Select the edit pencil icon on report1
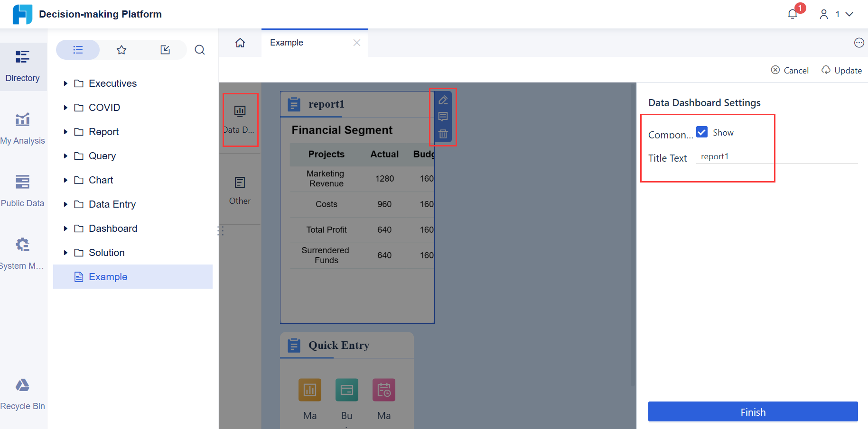The height and width of the screenshot is (429, 868). pyautogui.click(x=443, y=100)
